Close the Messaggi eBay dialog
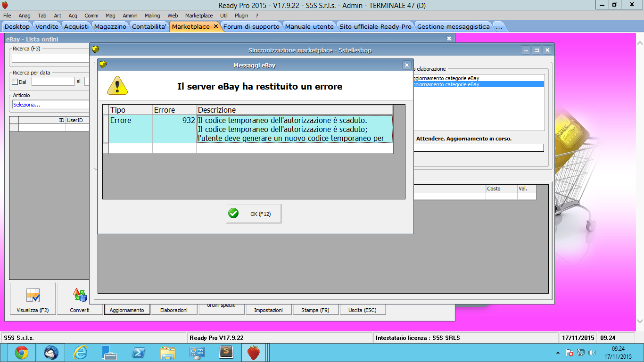Screen dimensions: 644x362 pyautogui.click(x=406, y=65)
